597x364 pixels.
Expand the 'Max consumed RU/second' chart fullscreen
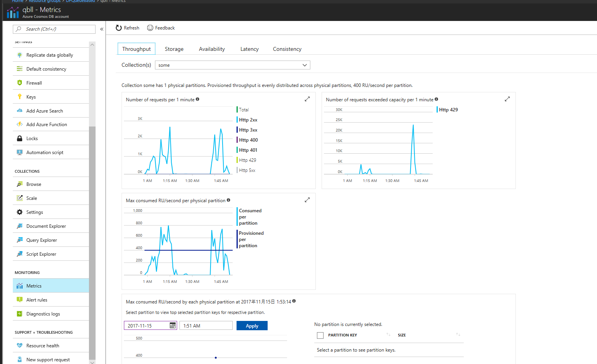pyautogui.click(x=307, y=199)
